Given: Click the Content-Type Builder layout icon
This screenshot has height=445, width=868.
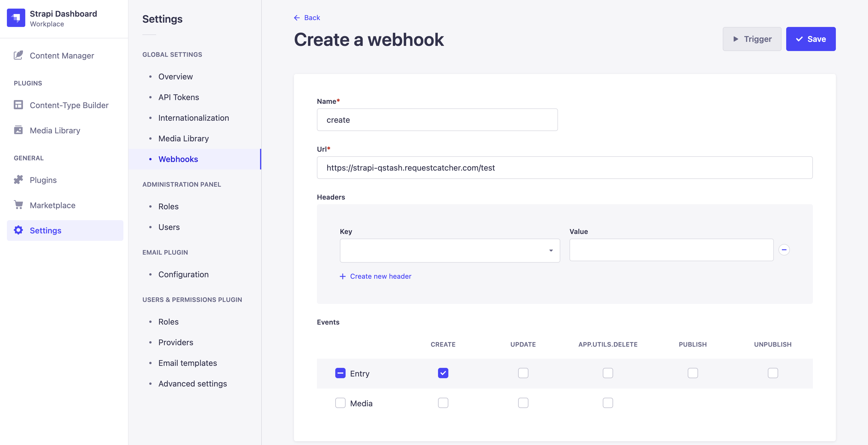Looking at the screenshot, I should point(18,105).
